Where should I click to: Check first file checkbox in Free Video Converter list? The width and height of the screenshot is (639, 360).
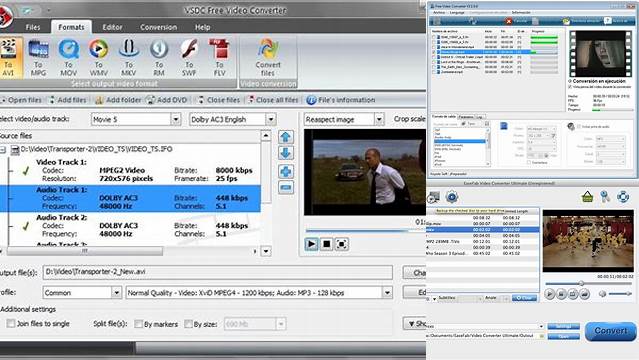click(434, 37)
